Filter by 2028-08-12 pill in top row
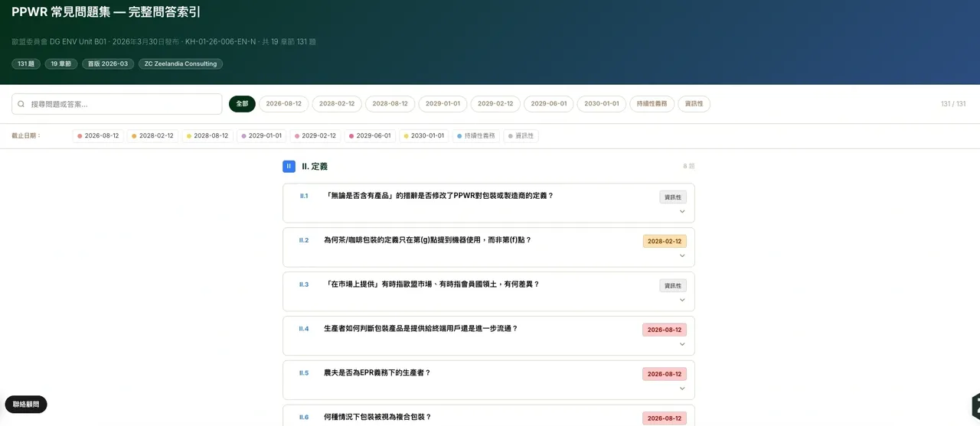The width and height of the screenshot is (980, 426). (x=390, y=104)
